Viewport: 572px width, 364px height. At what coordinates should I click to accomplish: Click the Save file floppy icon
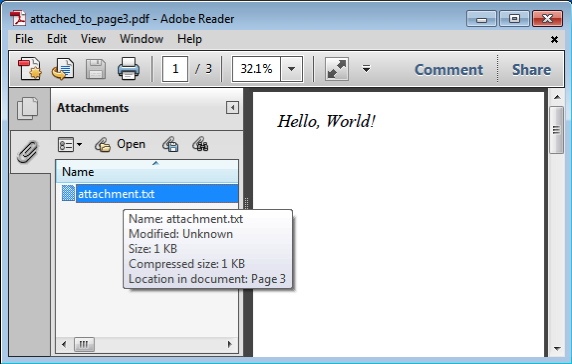point(96,69)
